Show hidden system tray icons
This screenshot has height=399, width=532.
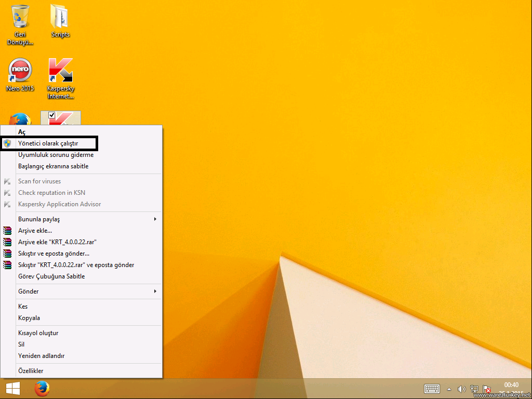[449, 389]
